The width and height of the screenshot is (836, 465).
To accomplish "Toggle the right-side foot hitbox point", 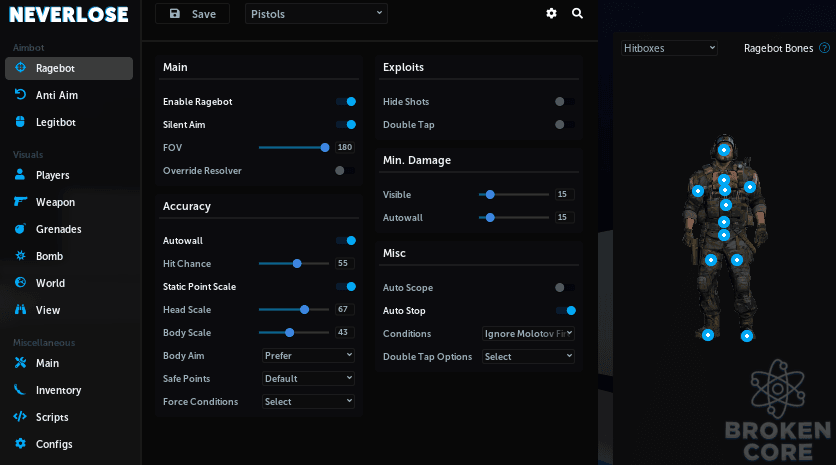I will pyautogui.click(x=747, y=336).
